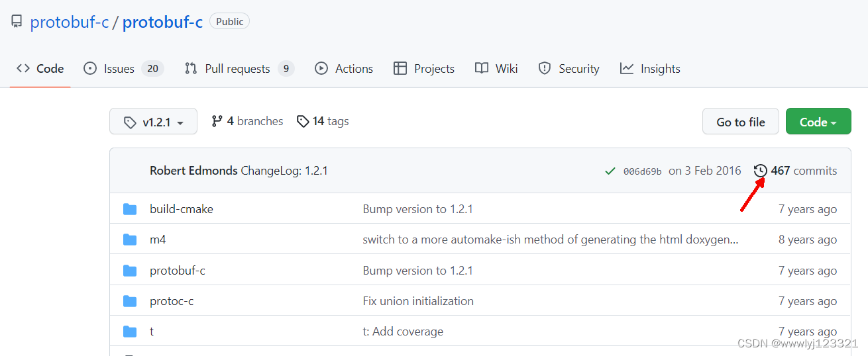Open the v1.2.1 tag dropdown

click(x=153, y=122)
